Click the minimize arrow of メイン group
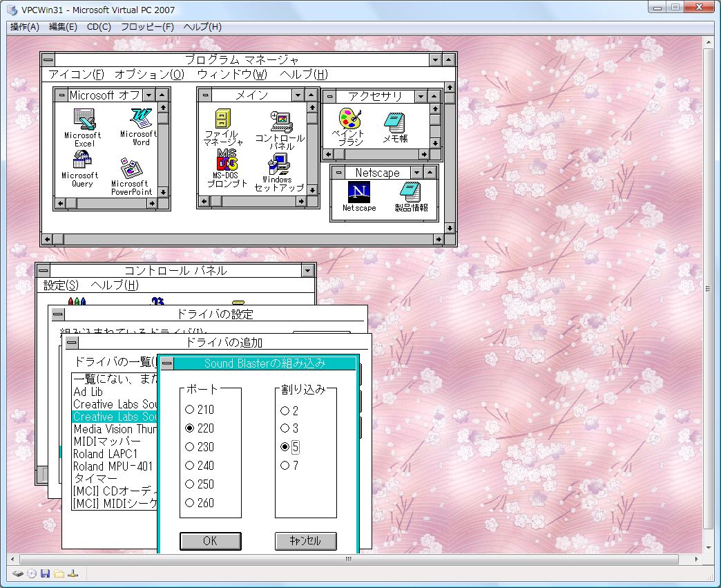The image size is (721, 588). pyautogui.click(x=298, y=95)
